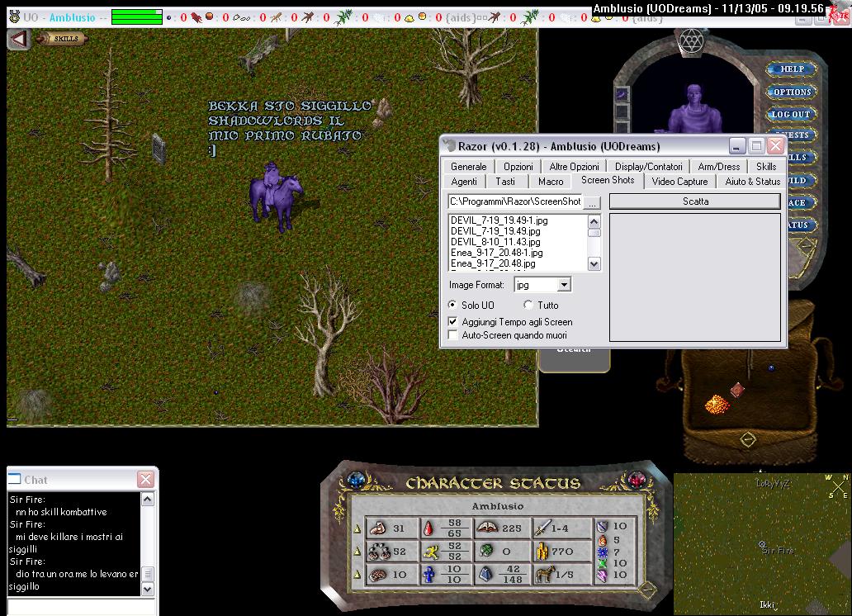Click the stat cap open book icon

(x=487, y=527)
